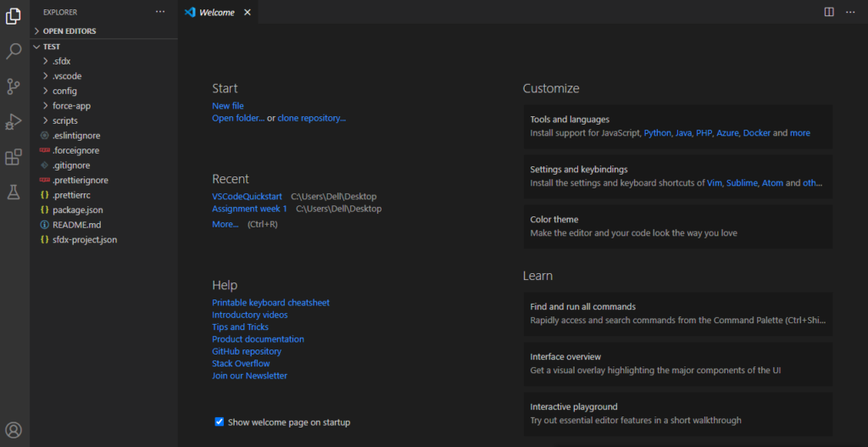Open the Source Control view
Image resolution: width=868 pixels, height=447 pixels.
click(x=14, y=87)
